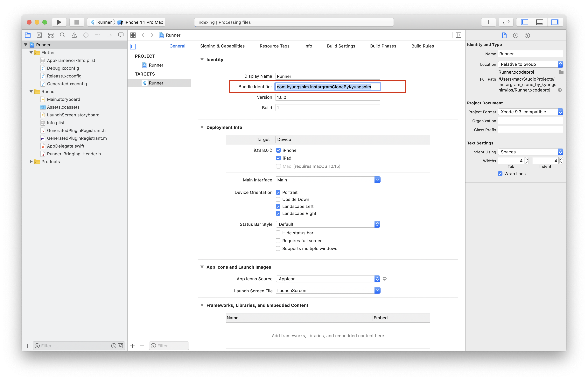Viewport: 588px width, 380px height.
Task: Open the Breakpoint navigator icon
Action: (x=109, y=35)
